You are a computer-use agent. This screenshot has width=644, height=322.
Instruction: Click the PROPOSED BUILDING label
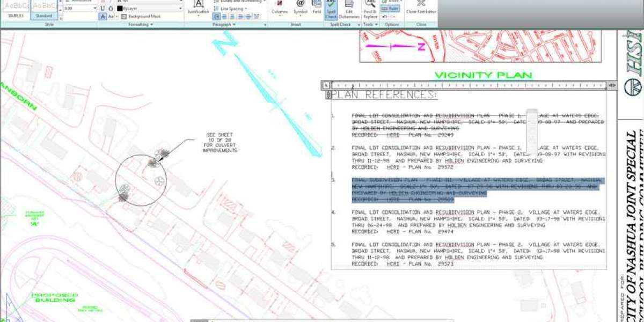click(x=54, y=297)
